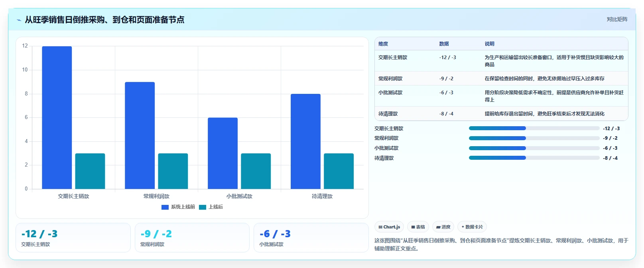
Task: Click the 待清理款 x-axis label on chart
Action: 322,197
